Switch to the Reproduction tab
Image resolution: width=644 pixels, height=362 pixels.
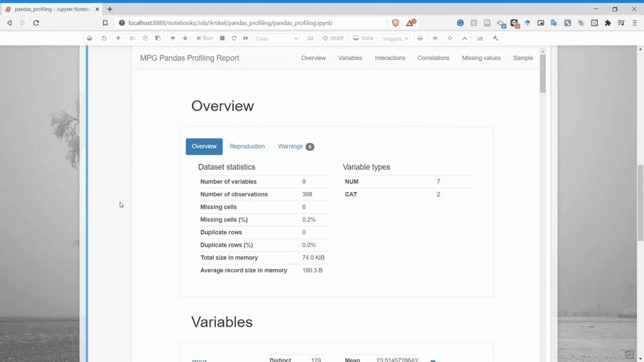pyautogui.click(x=247, y=146)
